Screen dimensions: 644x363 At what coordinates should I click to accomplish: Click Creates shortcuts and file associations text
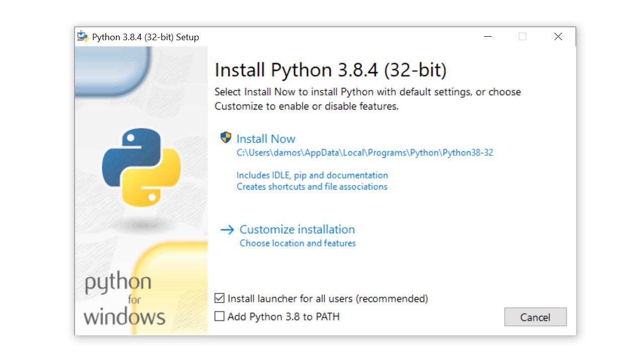pos(312,187)
